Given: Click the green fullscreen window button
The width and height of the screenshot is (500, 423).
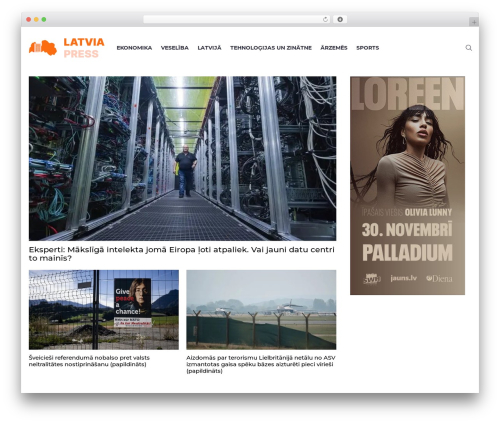Looking at the screenshot, I should click(44, 20).
